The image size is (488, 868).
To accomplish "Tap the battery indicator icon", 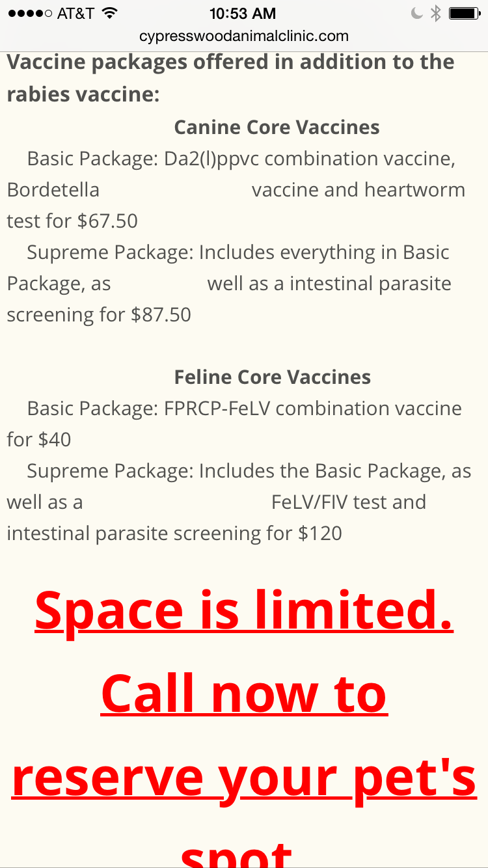I will point(464,13).
